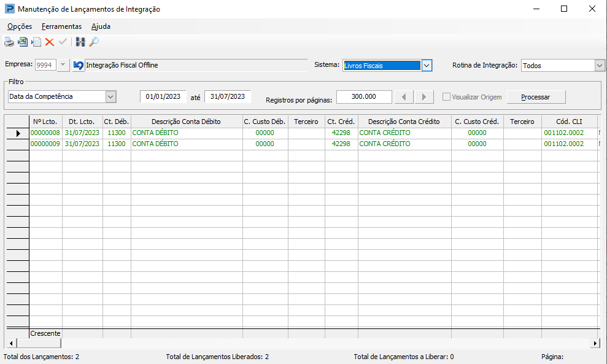Click the Total de Lançamentos Liberados: 2 text
This screenshot has width=607, height=364.
point(217,357)
